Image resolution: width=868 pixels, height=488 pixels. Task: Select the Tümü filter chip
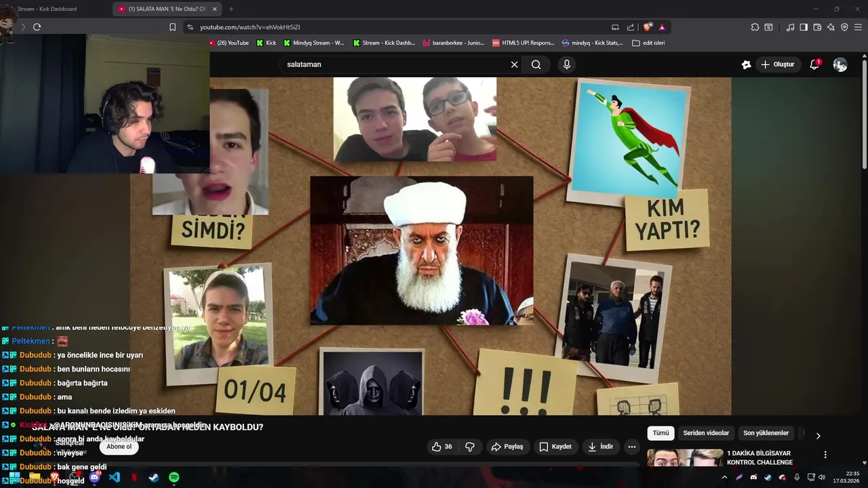pyautogui.click(x=660, y=433)
